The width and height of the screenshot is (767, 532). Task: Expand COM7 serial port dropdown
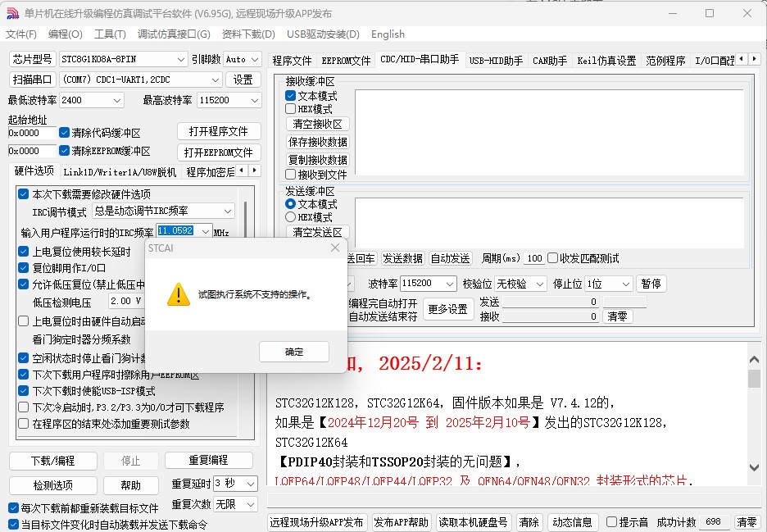click(216, 80)
